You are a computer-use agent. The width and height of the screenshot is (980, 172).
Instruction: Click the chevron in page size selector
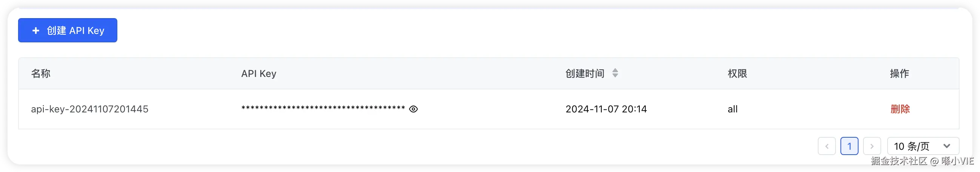pyautogui.click(x=947, y=146)
